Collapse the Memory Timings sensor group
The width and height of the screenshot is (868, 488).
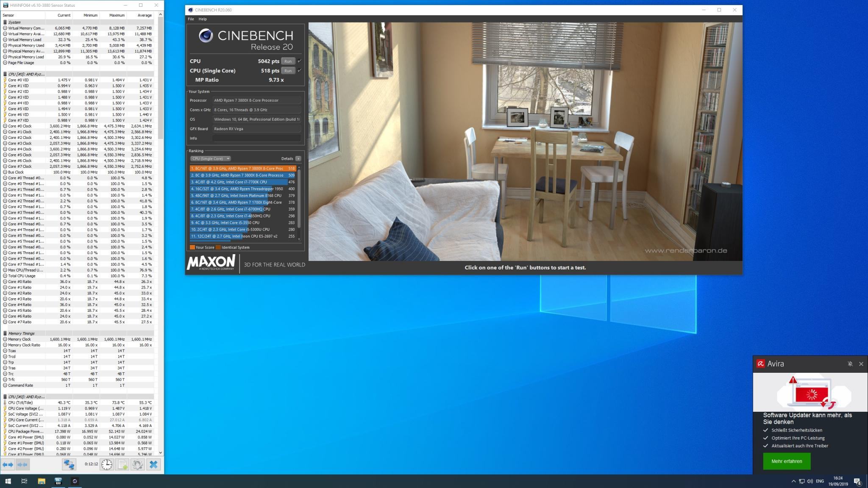(x=5, y=333)
